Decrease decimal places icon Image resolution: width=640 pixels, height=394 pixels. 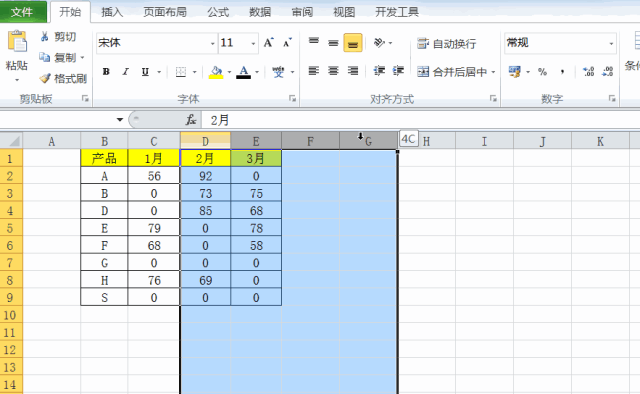(608, 72)
